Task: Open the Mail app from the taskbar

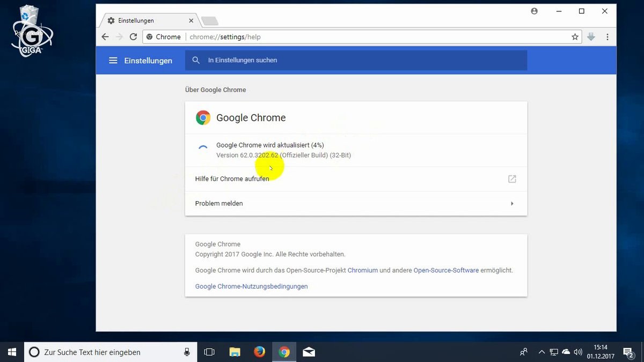Action: tap(309, 352)
